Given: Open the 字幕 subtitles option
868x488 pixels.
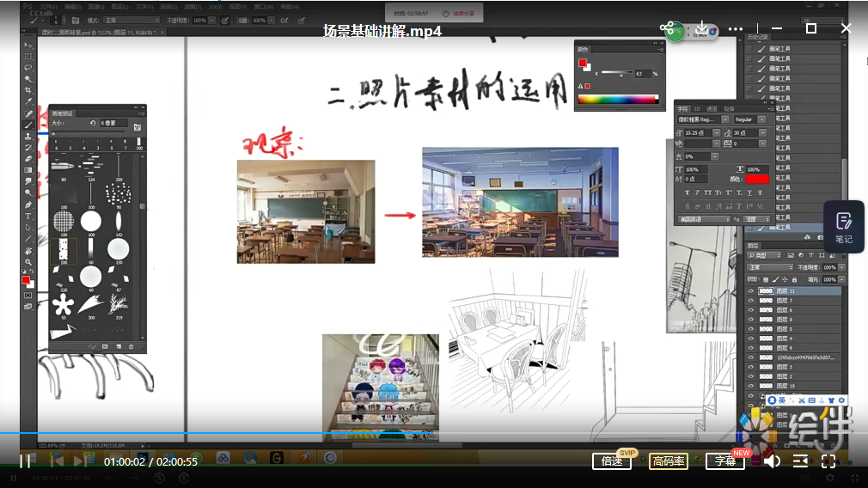Looking at the screenshot, I should pyautogui.click(x=724, y=461).
